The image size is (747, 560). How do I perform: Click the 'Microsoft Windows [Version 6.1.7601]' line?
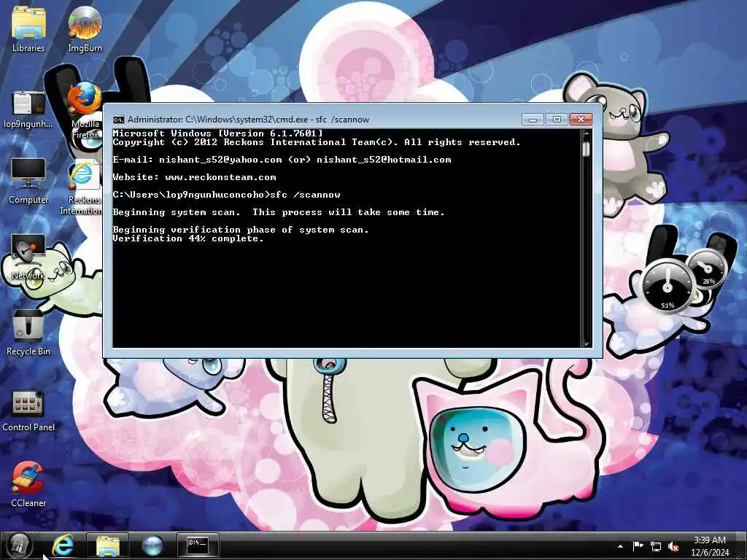pos(217,133)
